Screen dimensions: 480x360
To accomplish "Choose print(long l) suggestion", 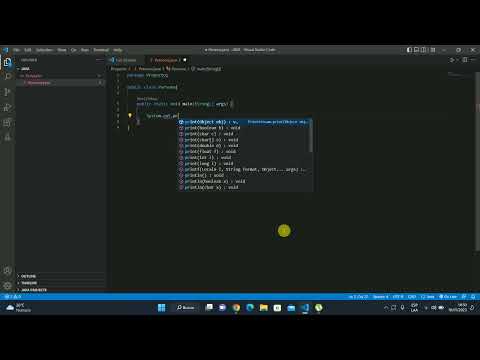I will click(x=245, y=164).
